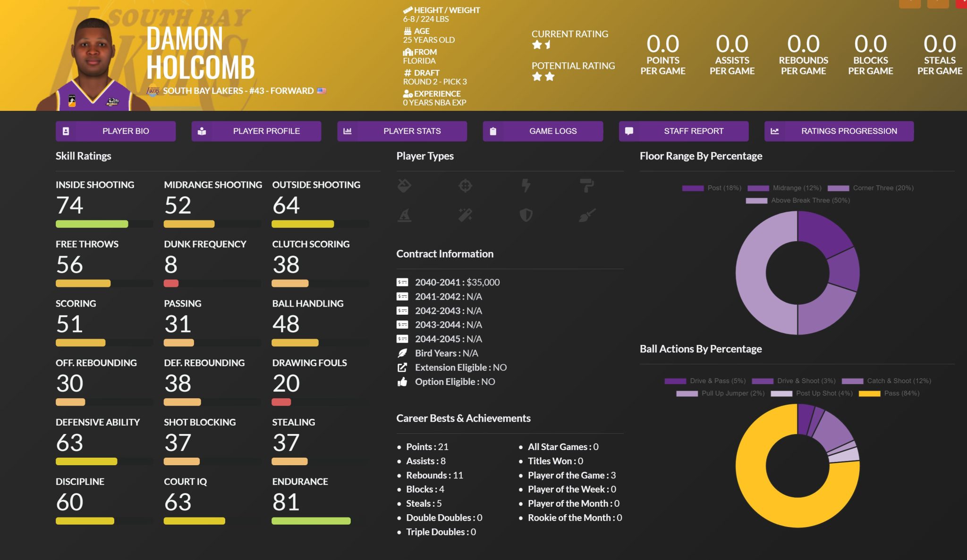Click the wizard hat player type icon
The image size is (967, 560).
[404, 216]
